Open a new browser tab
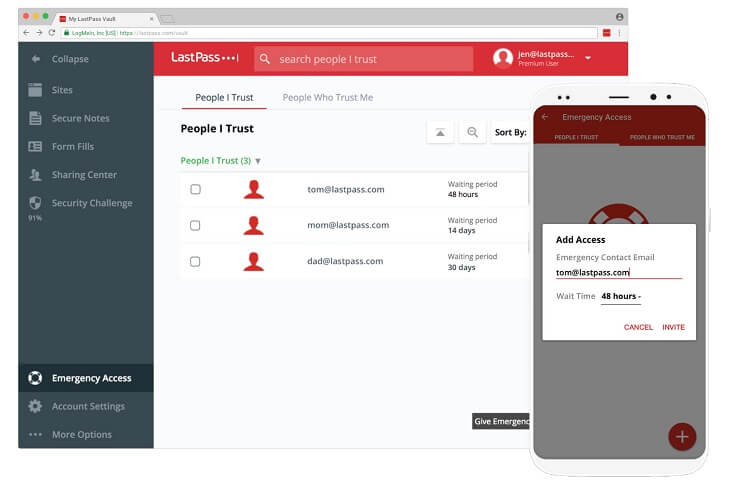This screenshot has height=500, width=729. tap(167, 19)
